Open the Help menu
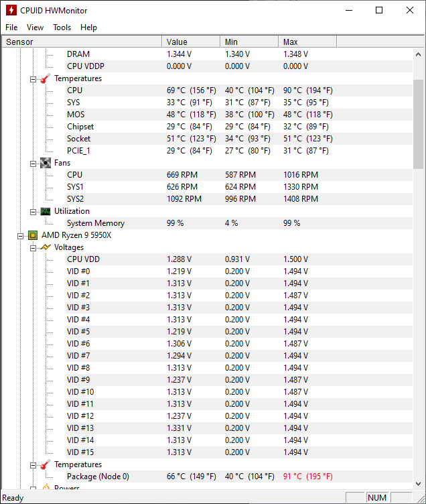The height and width of the screenshot is (504, 426). [88, 27]
